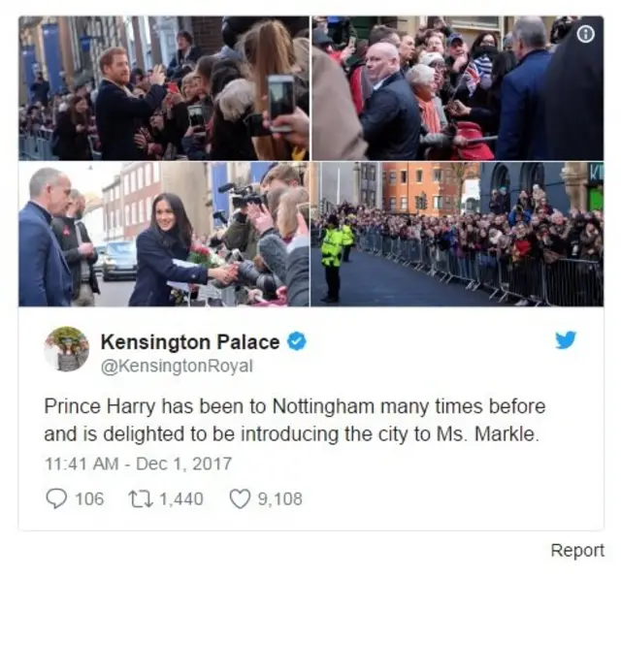Click the 9,108 likes count
This screenshot has width=621, height=672.
[x=280, y=499]
